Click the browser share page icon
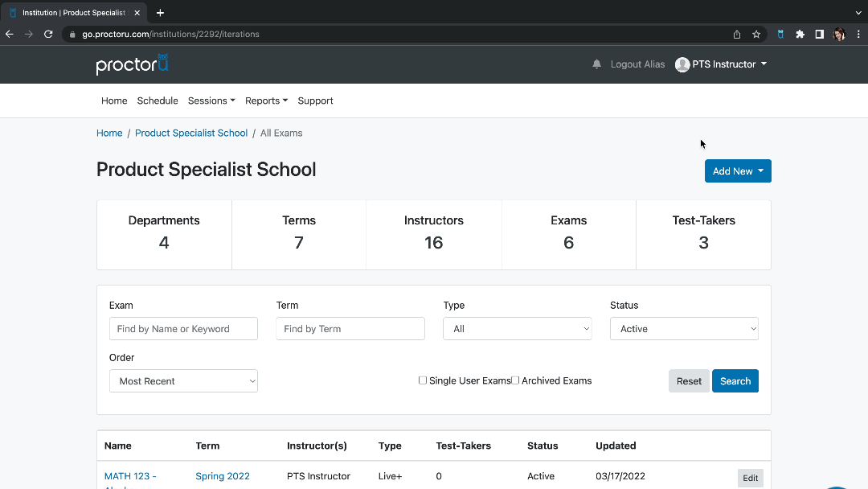The image size is (868, 489). [737, 35]
